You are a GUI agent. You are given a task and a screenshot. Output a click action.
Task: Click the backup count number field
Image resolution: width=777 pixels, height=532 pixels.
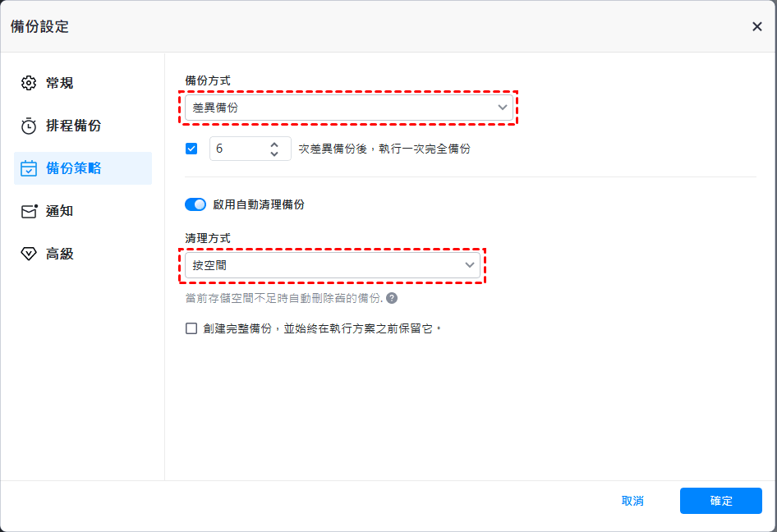click(x=238, y=149)
